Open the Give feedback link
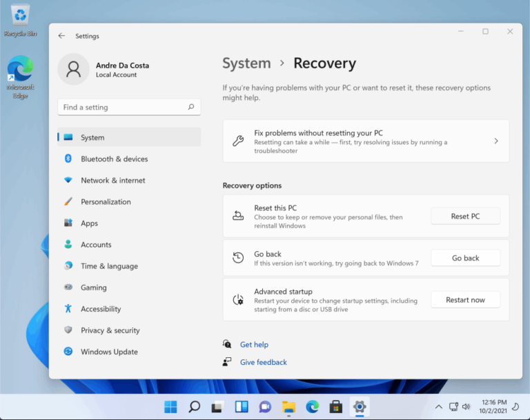The image size is (530, 420). (264, 362)
